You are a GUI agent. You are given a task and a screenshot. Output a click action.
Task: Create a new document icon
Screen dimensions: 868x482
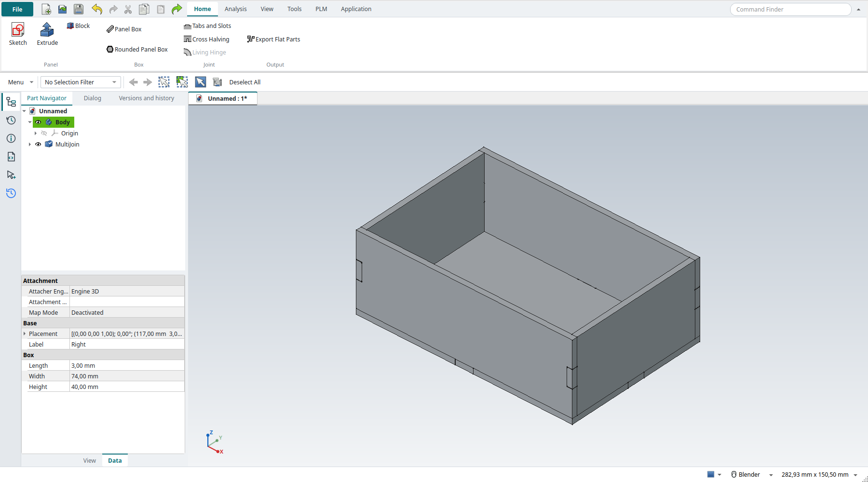(x=46, y=9)
